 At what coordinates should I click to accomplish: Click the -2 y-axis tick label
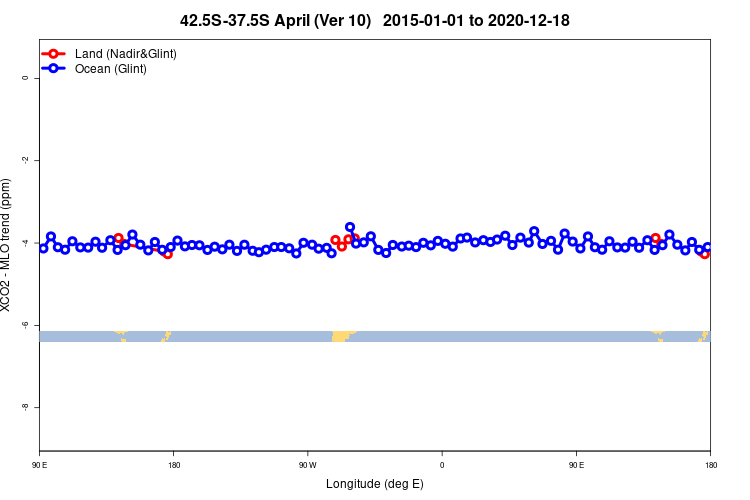click(25, 160)
